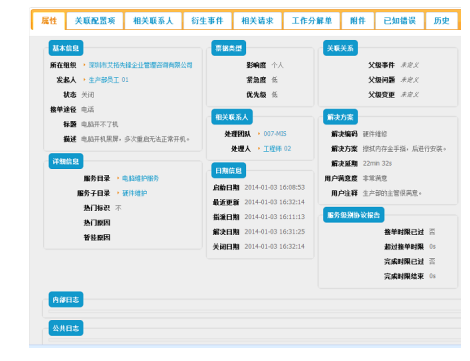Image resolution: width=470 pixels, height=361 pixels.
Task: Click resolution text about 擦拭内存金手指
Action: coord(404,149)
